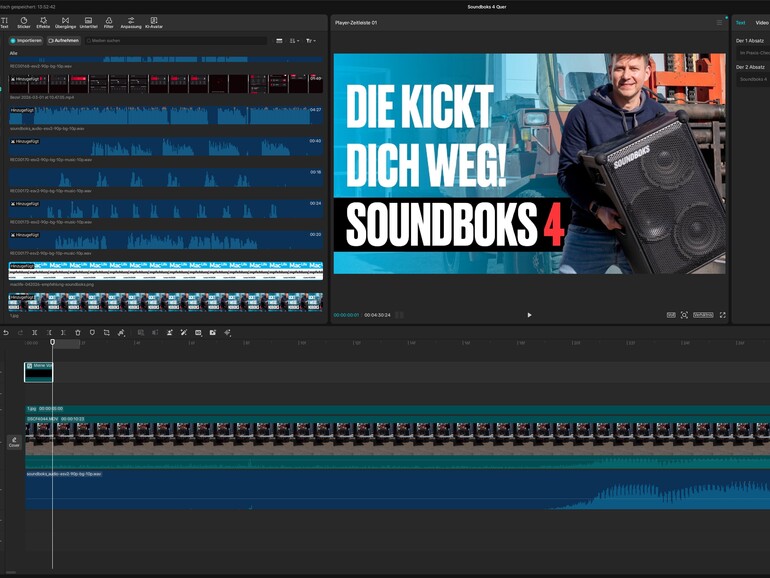The width and height of the screenshot is (770, 578).
Task: Delete right of playhead with split-right tool
Action: pyautogui.click(x=63, y=332)
